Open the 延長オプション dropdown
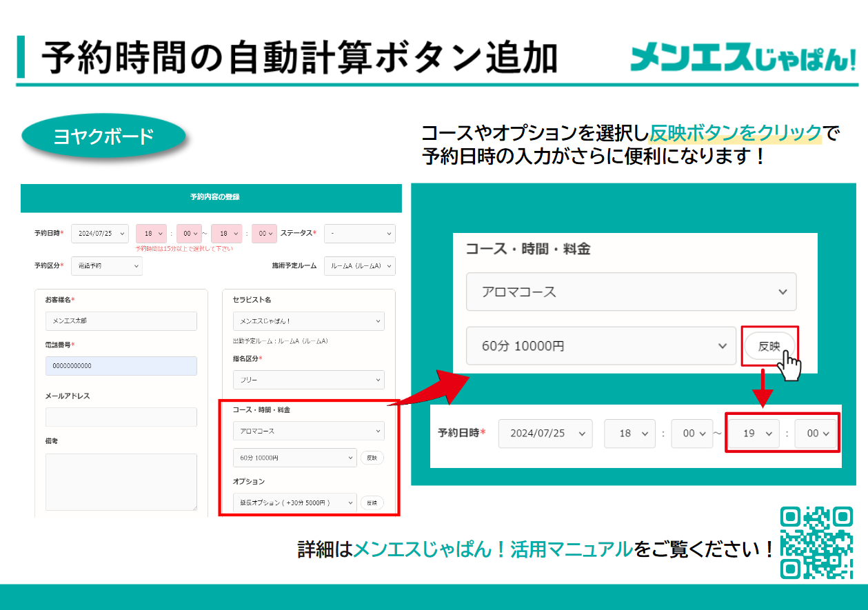Screen dimensions: 868x610 tap(295, 502)
